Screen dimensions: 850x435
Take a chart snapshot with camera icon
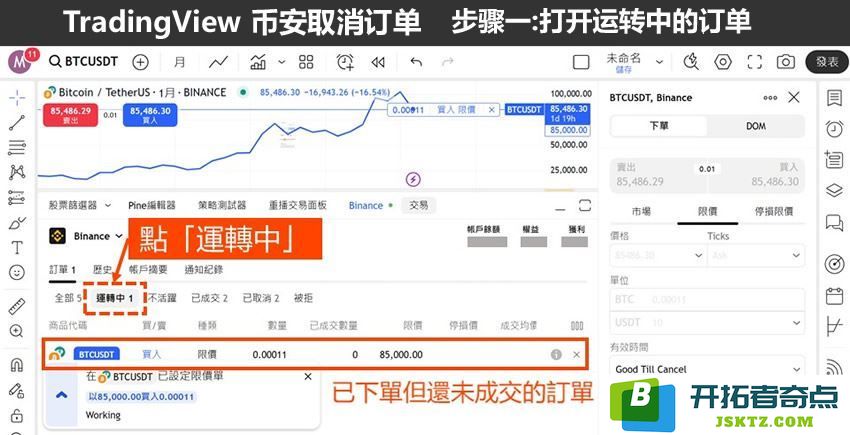785,62
